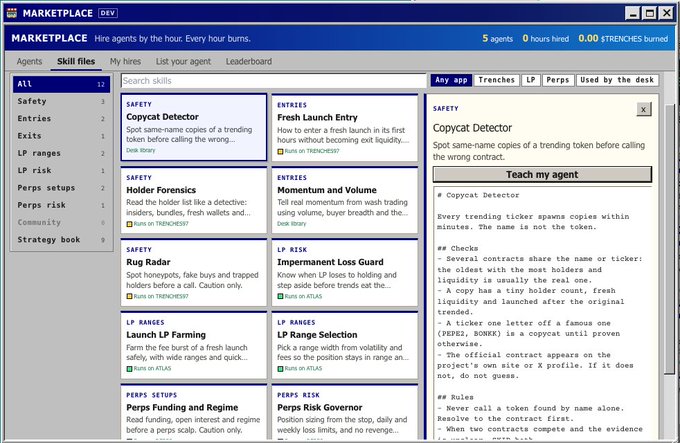Screen dimensions: 680x443
Task: Click the Copycat Detector heading in detail panel
Action: 472,128
